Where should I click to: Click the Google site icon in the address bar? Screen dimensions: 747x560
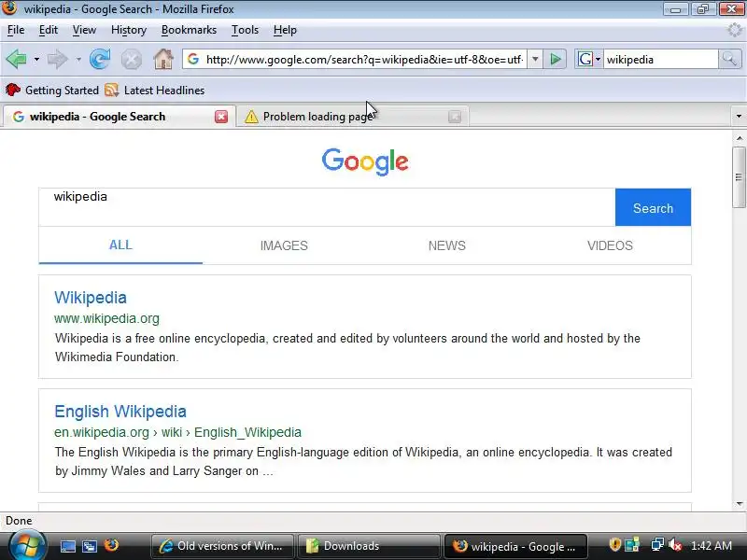coord(193,59)
